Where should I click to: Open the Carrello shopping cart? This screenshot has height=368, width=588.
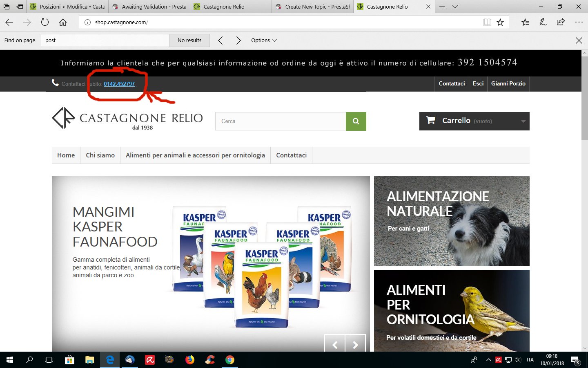point(474,121)
